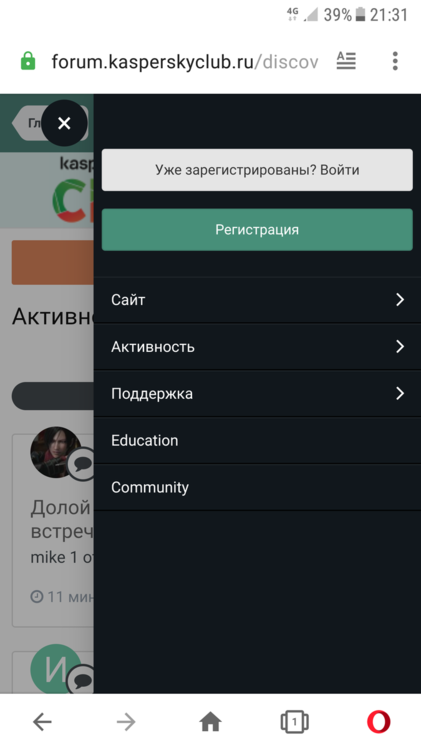Tap the green И avatar

click(x=55, y=669)
